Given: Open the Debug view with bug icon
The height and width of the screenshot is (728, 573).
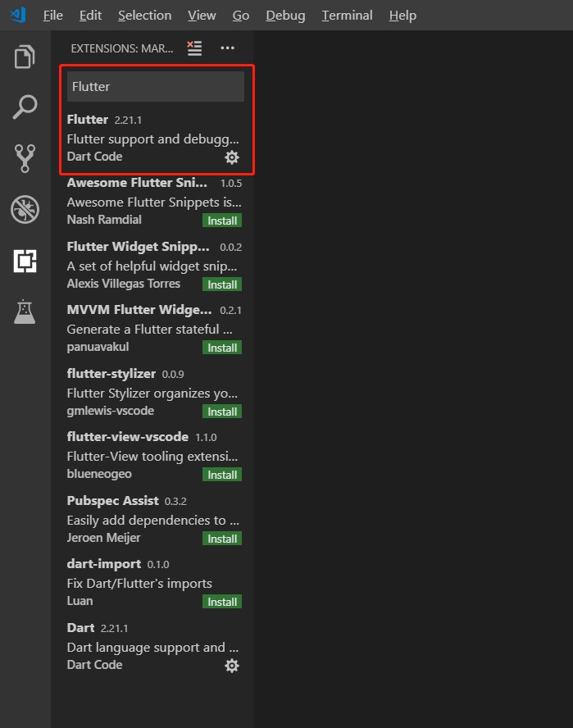Looking at the screenshot, I should 25,209.
